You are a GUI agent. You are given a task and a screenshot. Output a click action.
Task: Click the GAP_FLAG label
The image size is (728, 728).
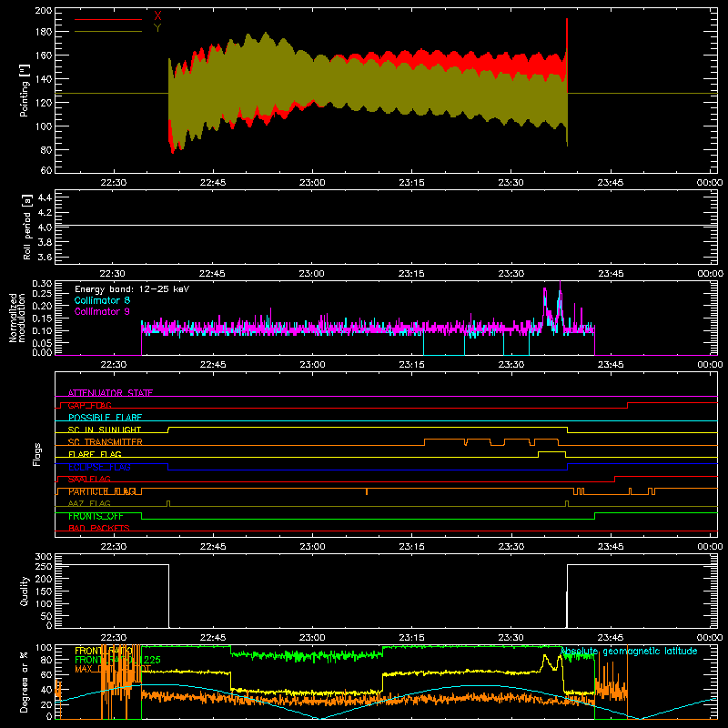click(x=89, y=405)
